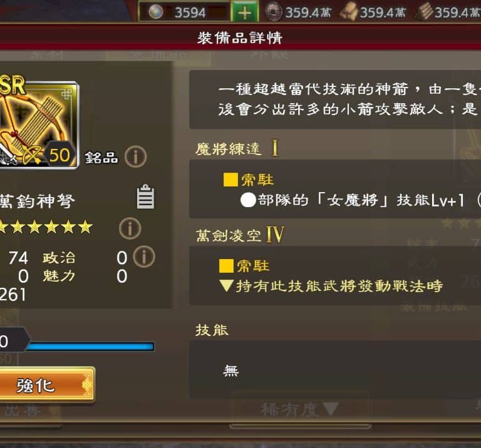Open the info icon beside the star rating

(x=130, y=228)
